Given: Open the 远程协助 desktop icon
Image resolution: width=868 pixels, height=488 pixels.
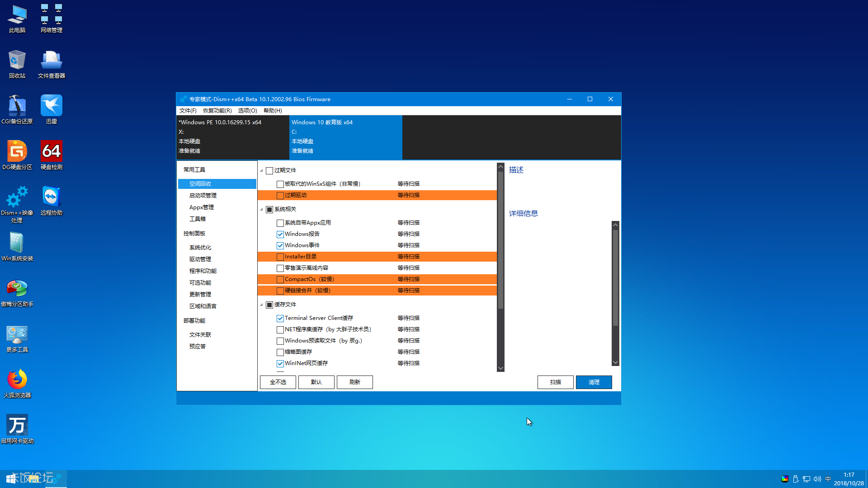Looking at the screenshot, I should click(52, 202).
